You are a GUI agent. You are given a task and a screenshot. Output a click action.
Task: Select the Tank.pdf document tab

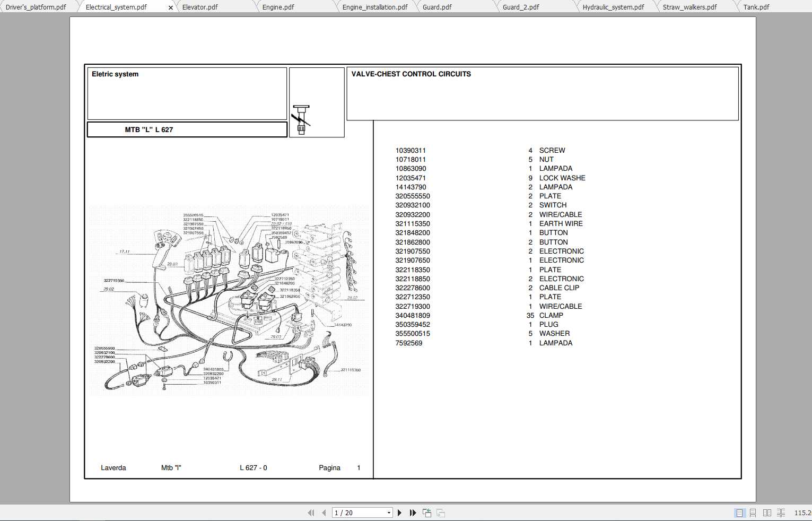tap(755, 7)
